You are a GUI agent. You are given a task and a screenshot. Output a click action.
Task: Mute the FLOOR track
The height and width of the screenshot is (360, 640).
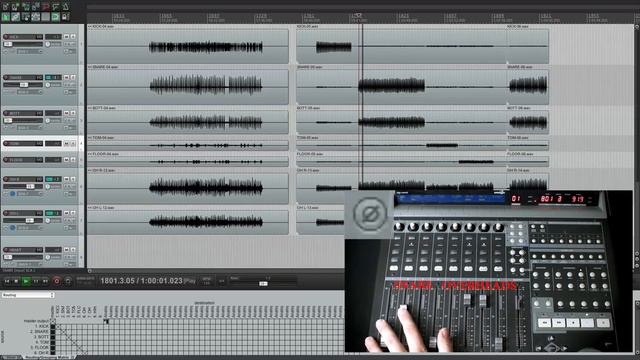67,160
